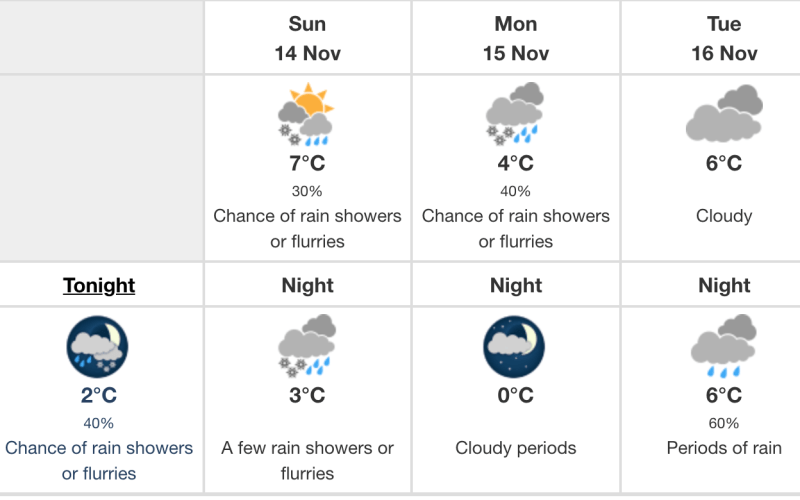Screen dimensions: 800x500
Task: Click the Tuesday night rain cloud icon
Action: point(724,346)
